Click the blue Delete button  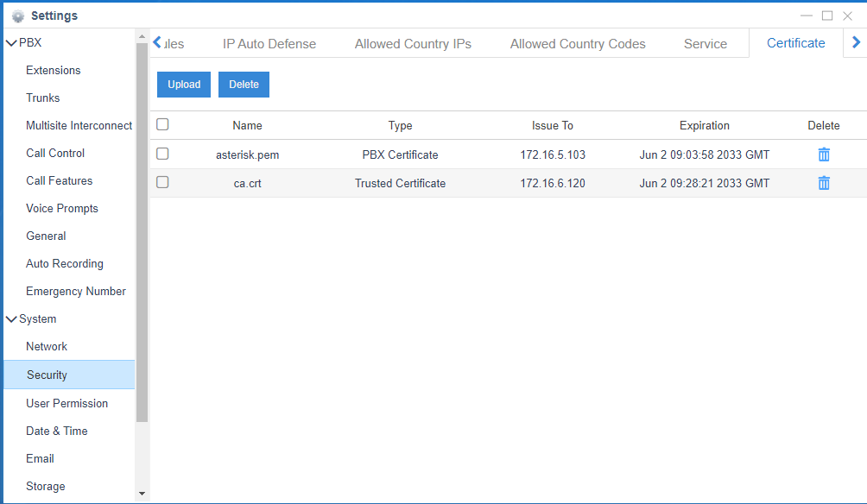point(244,85)
